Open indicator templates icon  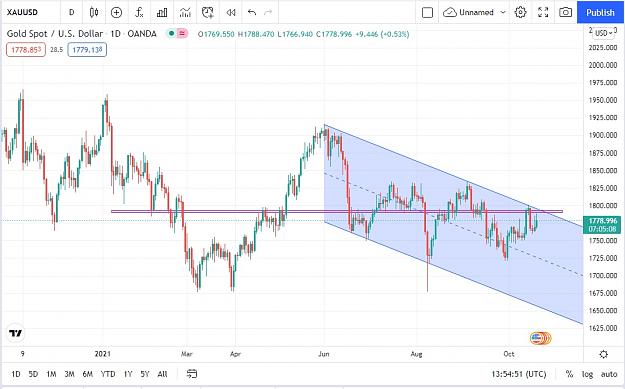[185, 12]
